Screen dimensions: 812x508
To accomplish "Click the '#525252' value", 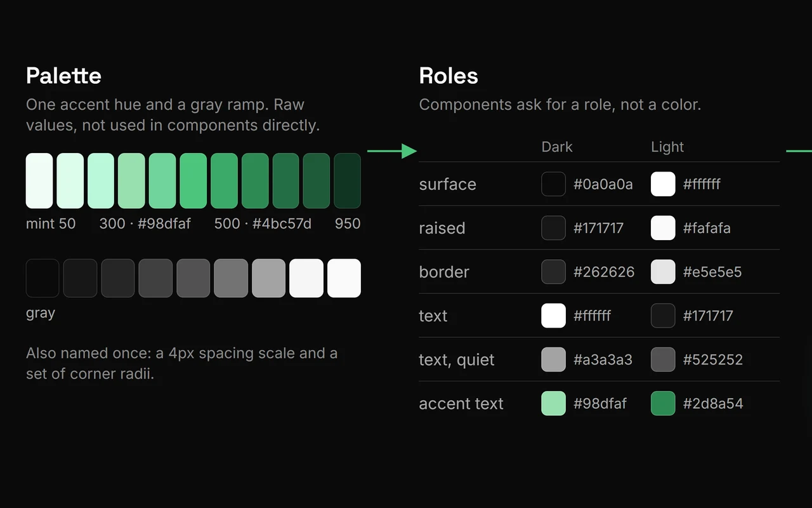I will click(x=713, y=359).
